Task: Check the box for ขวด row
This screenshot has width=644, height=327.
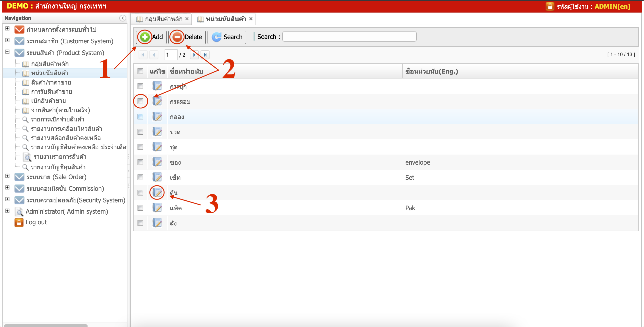Action: (140, 132)
